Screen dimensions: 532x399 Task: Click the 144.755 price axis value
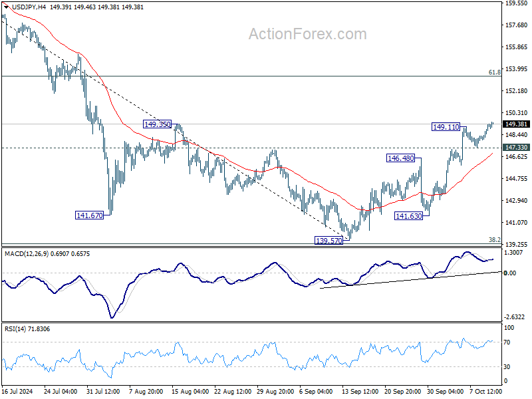(x=517, y=178)
